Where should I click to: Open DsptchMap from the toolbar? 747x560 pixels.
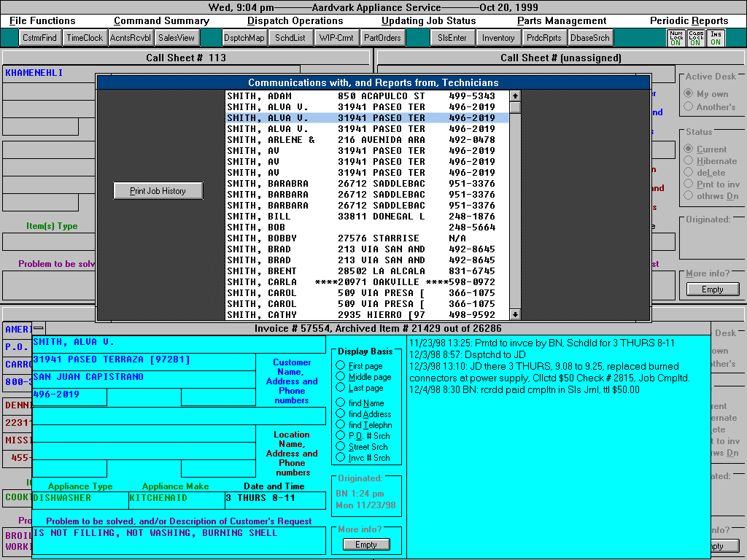(x=244, y=38)
